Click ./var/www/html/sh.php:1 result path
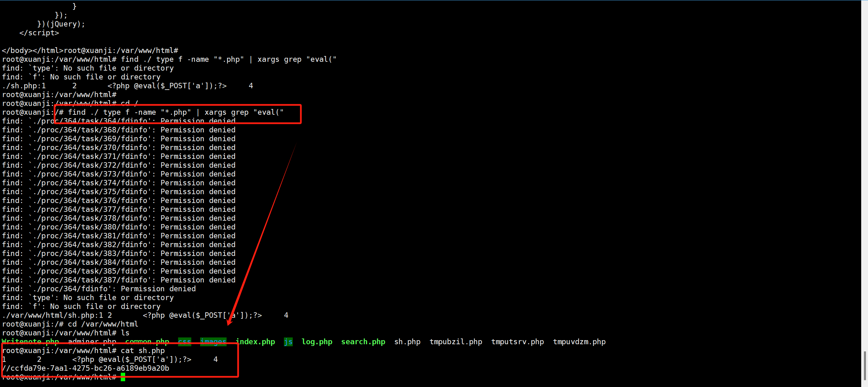This screenshot has height=387, width=868. (53, 315)
